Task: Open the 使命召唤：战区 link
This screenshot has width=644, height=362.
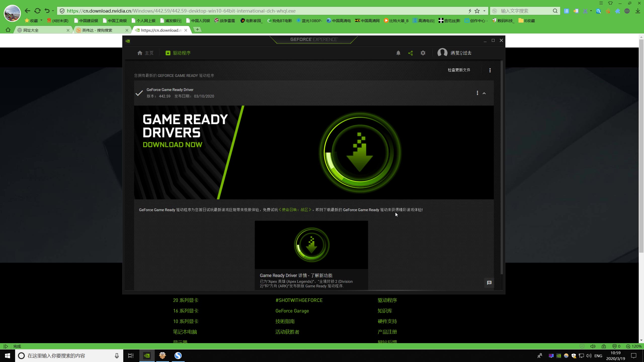Action: (x=295, y=210)
